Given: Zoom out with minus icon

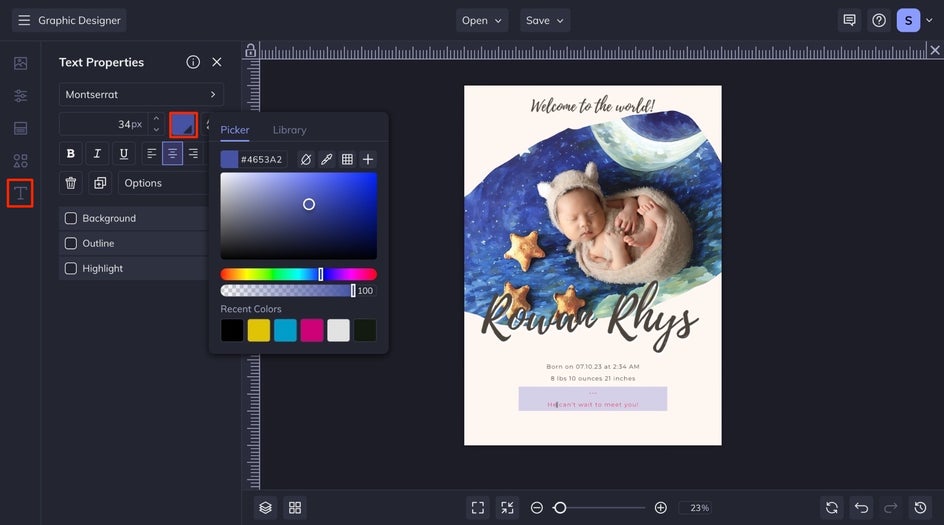Looking at the screenshot, I should [536, 508].
